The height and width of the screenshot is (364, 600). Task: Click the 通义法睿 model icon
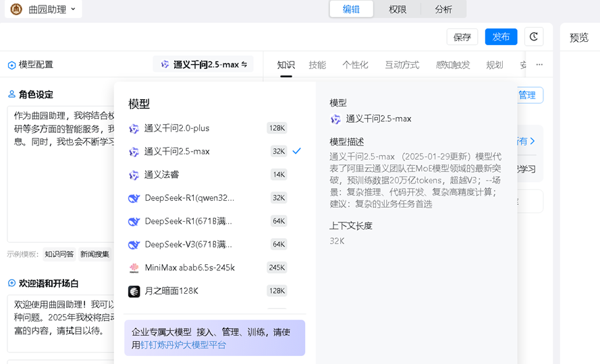[134, 175]
